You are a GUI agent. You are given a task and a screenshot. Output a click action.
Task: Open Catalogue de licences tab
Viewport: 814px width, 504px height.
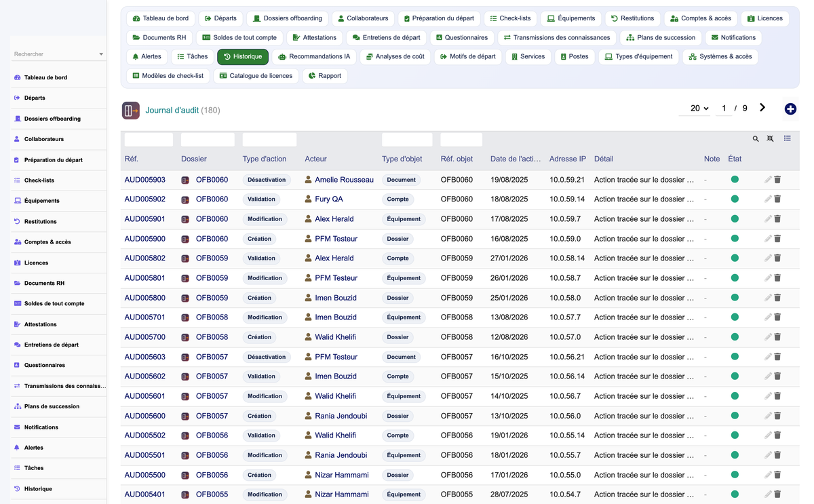click(256, 76)
